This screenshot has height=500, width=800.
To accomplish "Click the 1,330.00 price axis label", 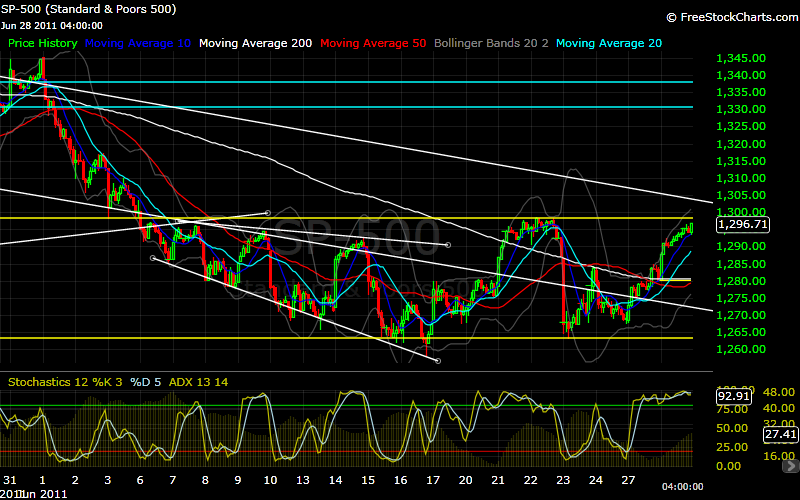I will click(741, 109).
